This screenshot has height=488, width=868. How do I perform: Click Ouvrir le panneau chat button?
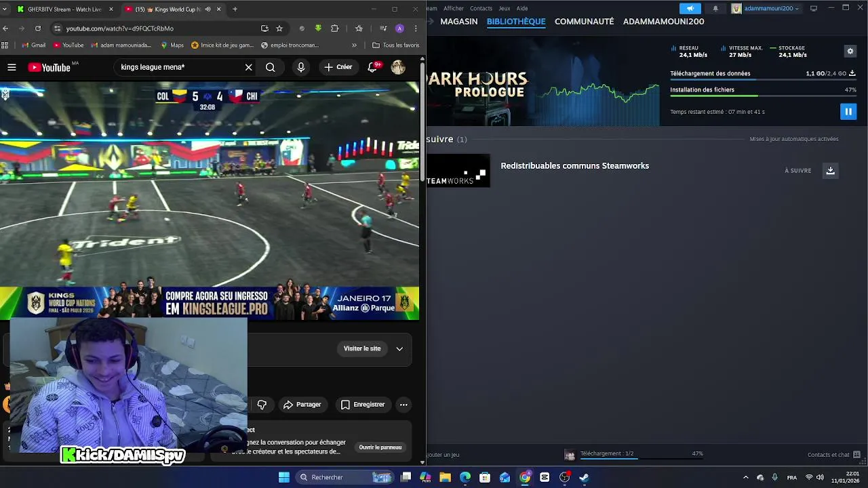380,447
